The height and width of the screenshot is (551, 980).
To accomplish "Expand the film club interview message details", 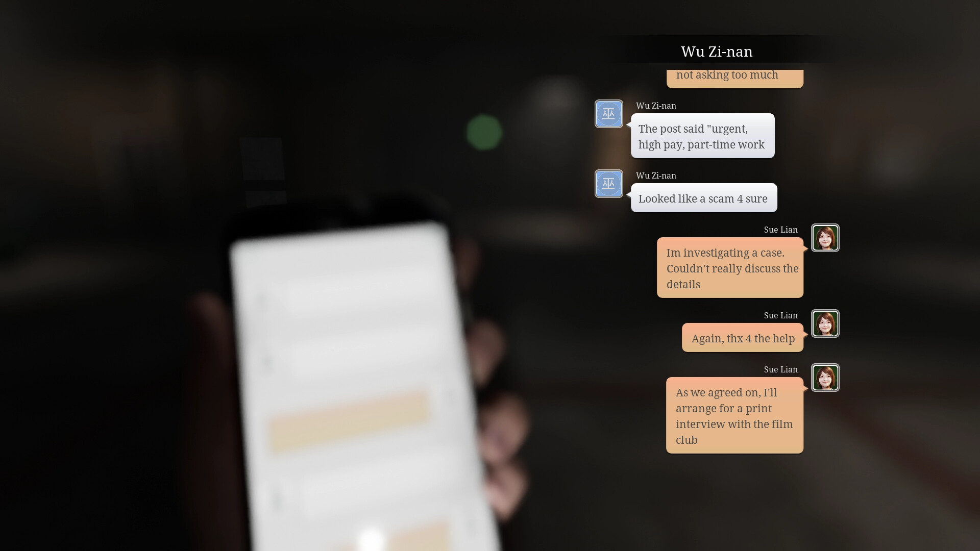I will coord(734,416).
